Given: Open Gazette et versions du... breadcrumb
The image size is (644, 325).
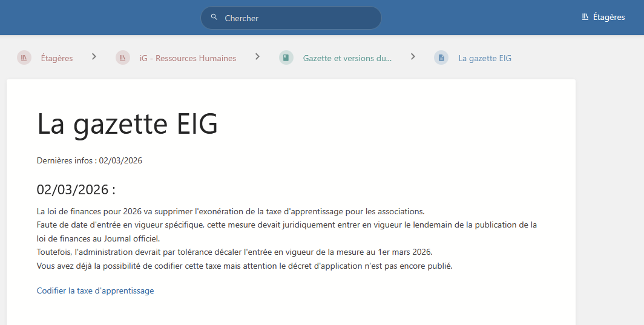Looking at the screenshot, I should pos(347,58).
